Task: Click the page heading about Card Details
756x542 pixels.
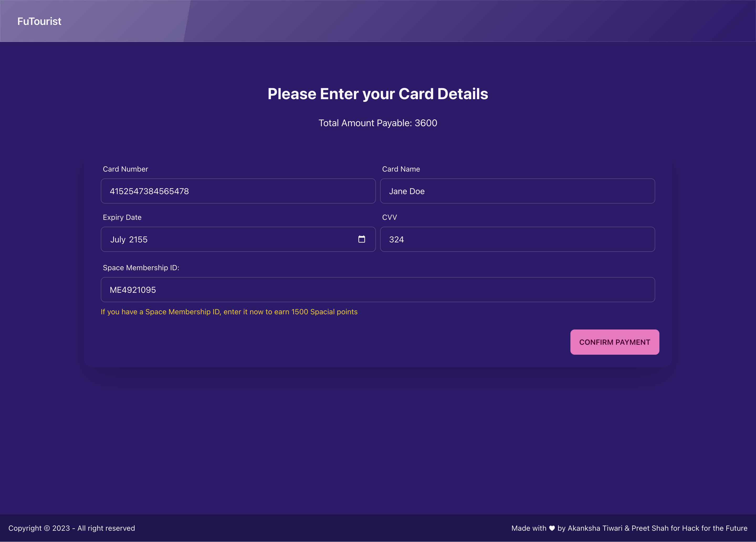Action: 378,94
